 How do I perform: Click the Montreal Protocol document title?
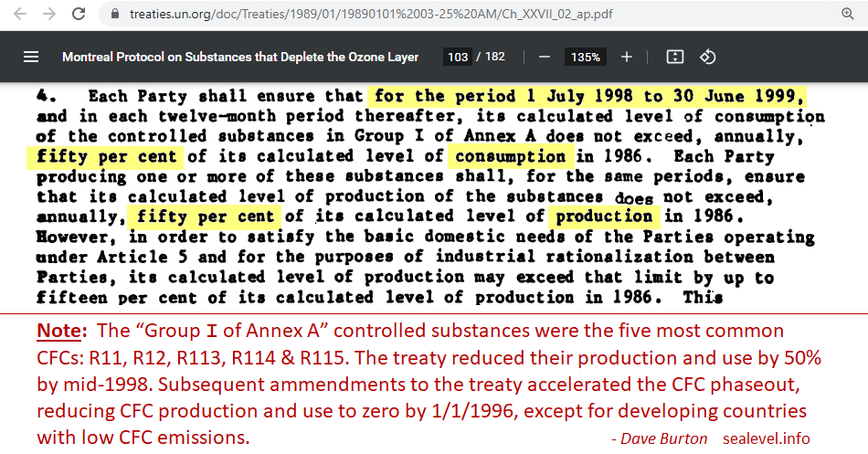(x=240, y=57)
